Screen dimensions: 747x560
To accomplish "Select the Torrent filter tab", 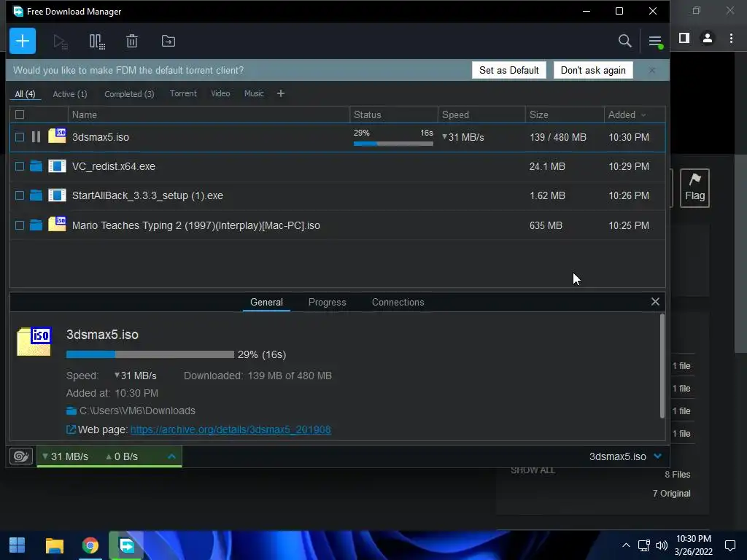I will (x=183, y=93).
